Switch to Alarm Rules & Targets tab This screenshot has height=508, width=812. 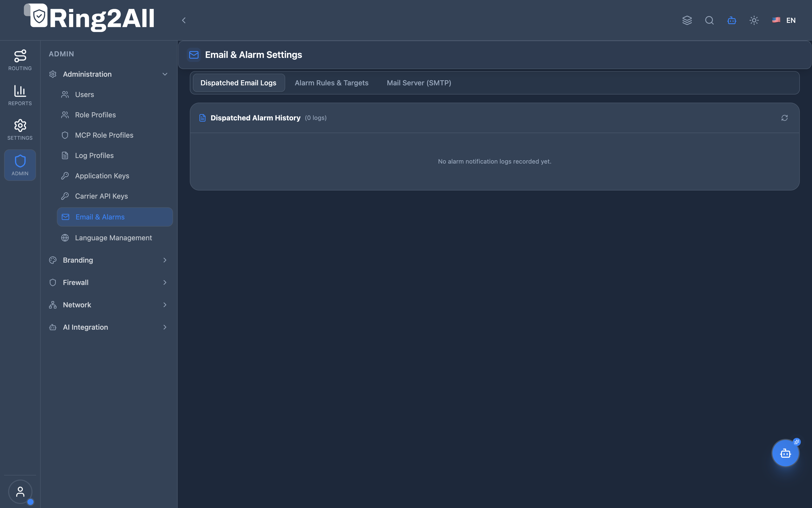331,83
